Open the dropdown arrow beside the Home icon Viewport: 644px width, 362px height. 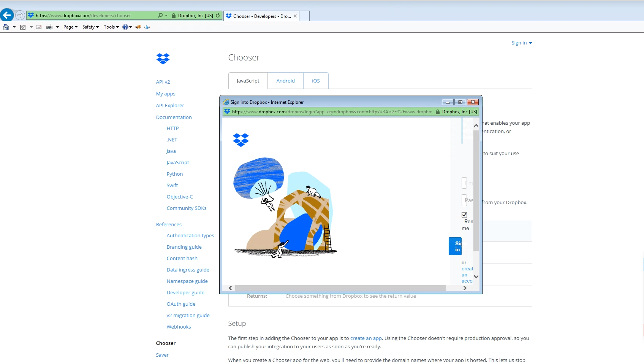pos(14,27)
